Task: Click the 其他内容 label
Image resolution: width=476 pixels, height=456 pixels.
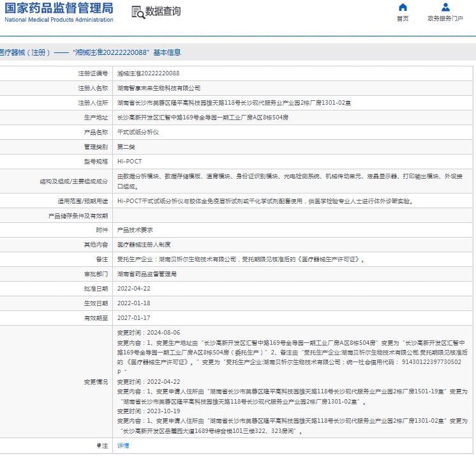Action: pos(96,245)
